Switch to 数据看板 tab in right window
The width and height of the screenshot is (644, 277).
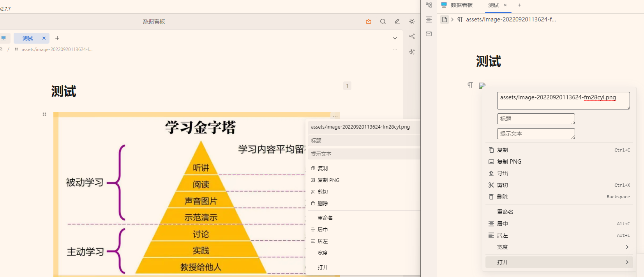[457, 5]
